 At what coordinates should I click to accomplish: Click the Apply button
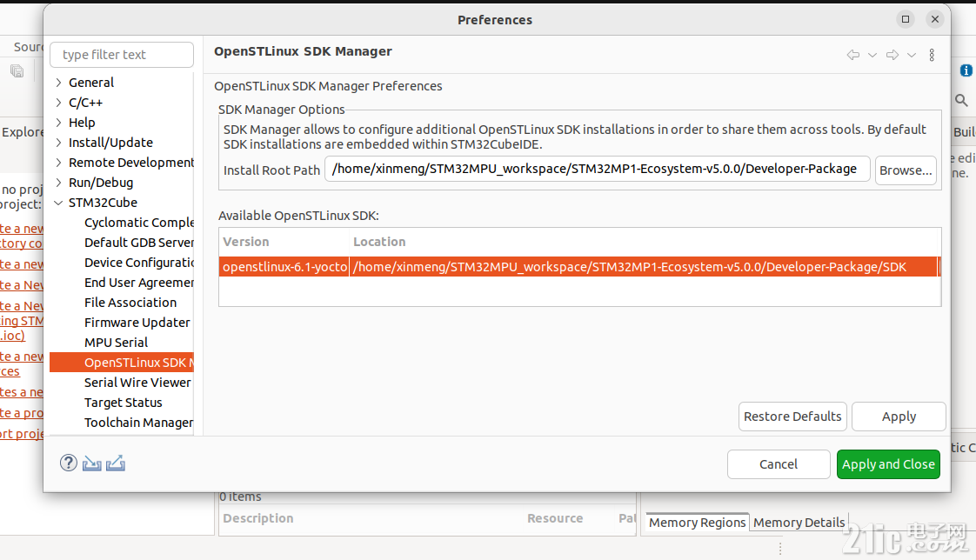tap(899, 417)
